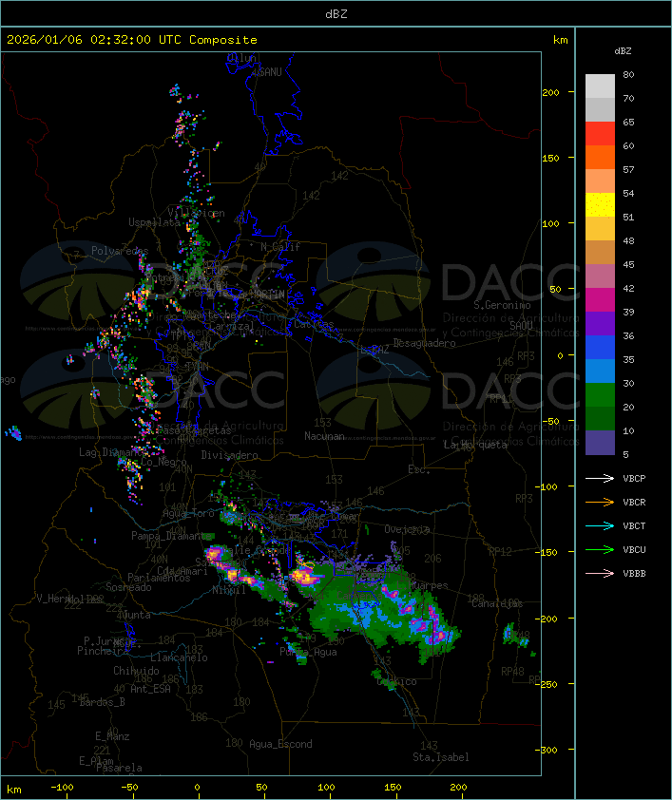Click the Polvaredas place label
This screenshot has height=800, width=672.
[120, 251]
